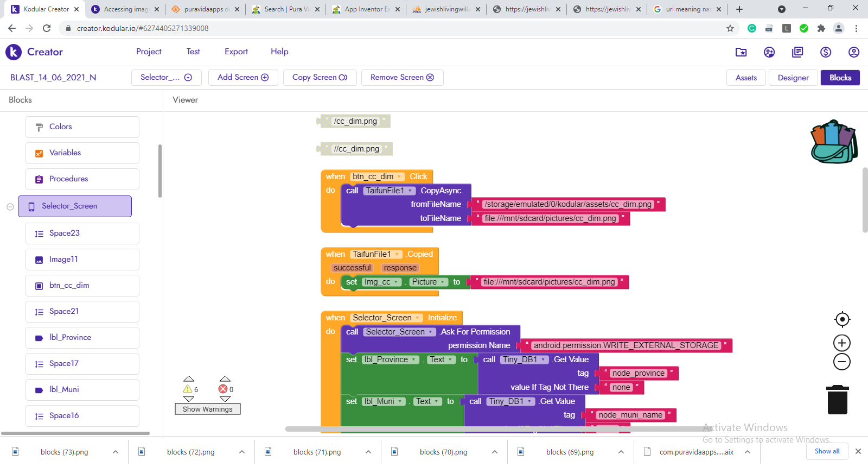
Task: Open the starred folder icon in header
Action: click(741, 52)
